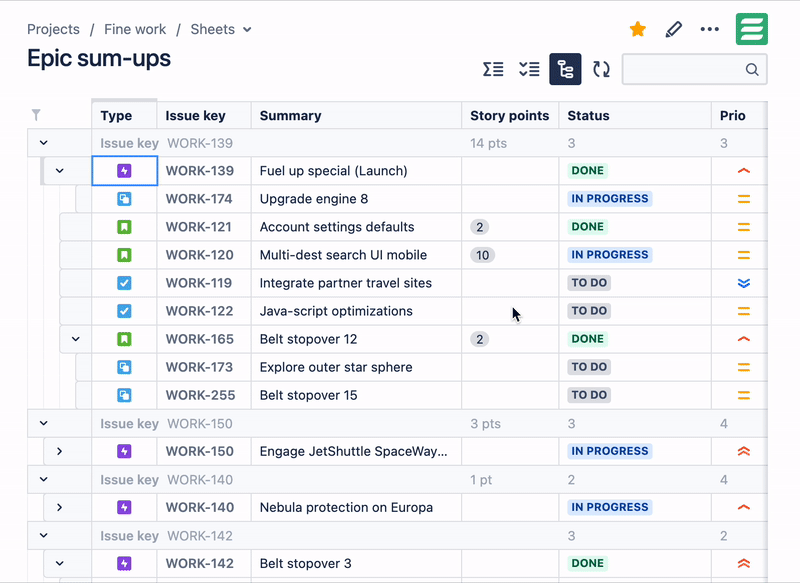Click the subtask icon for WORK-173
The width and height of the screenshot is (800, 583).
[124, 367]
